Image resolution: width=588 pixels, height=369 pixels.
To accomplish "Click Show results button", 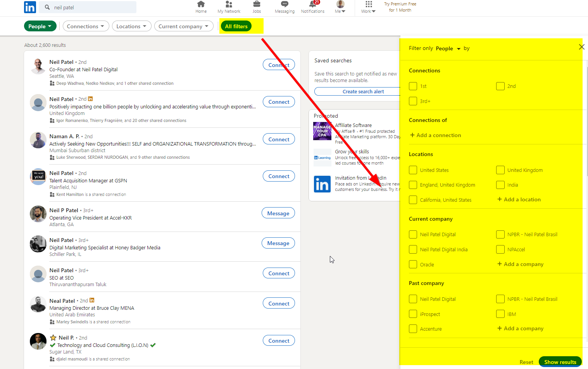I will coord(560,362).
